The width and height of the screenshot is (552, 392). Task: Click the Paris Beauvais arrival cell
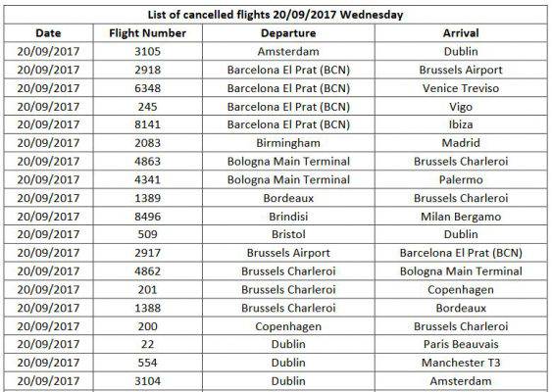[461, 344]
